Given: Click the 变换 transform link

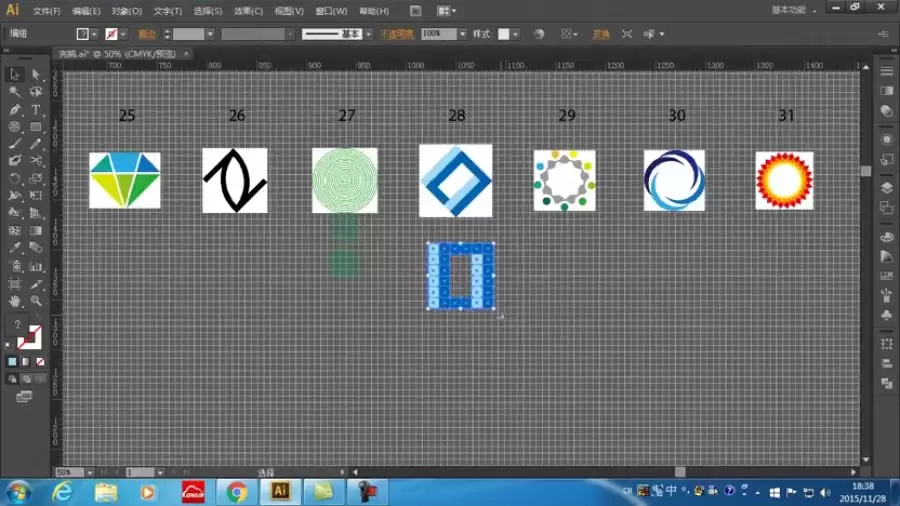Looking at the screenshot, I should pos(600,34).
